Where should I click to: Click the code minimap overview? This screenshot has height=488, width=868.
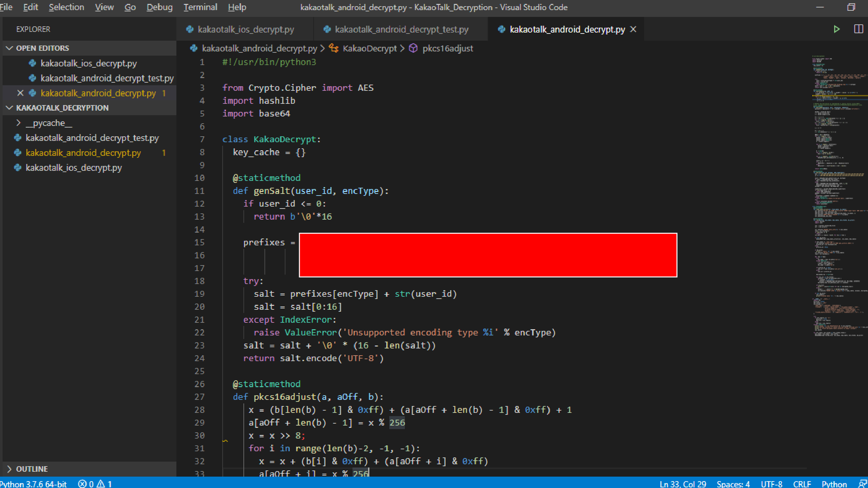(838, 195)
